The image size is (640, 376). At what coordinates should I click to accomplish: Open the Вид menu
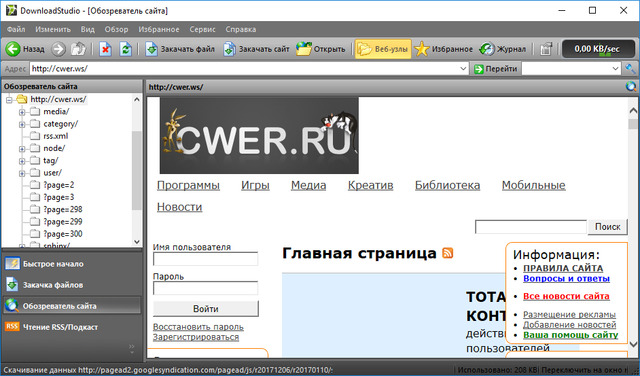[x=87, y=29]
